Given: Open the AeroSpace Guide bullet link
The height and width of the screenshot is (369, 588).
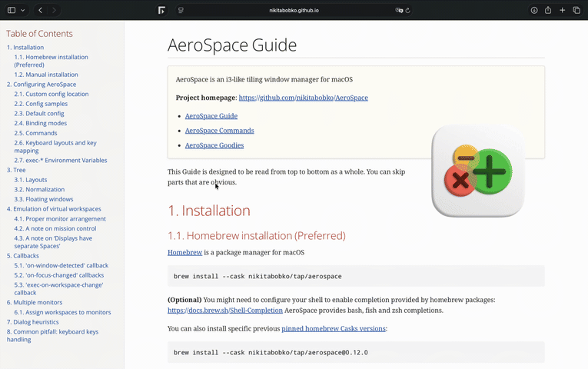Looking at the screenshot, I should [x=211, y=116].
